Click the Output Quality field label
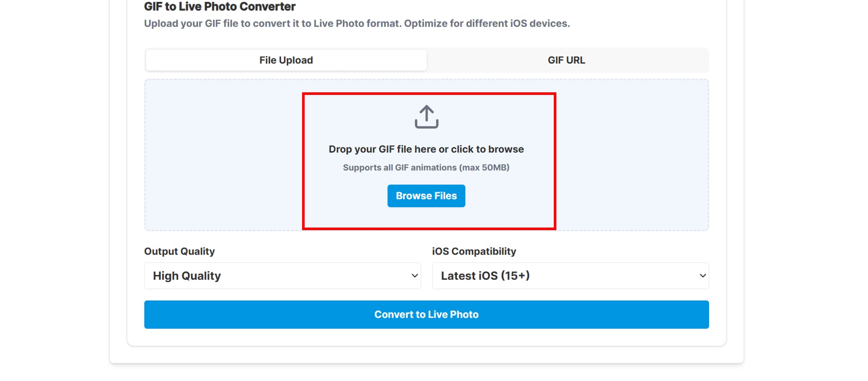 tap(179, 251)
